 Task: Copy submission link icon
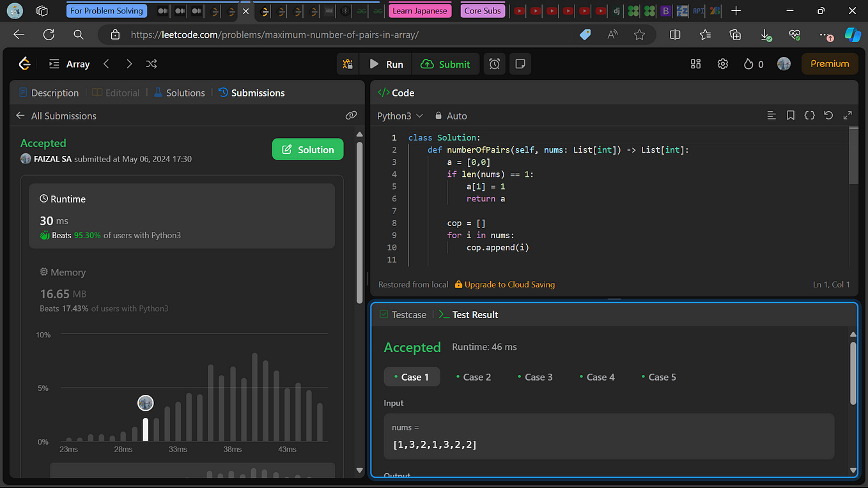(x=351, y=116)
